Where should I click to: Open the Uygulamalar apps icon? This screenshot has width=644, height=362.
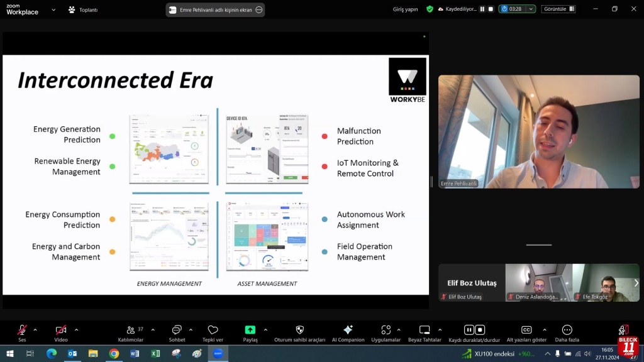(386, 330)
